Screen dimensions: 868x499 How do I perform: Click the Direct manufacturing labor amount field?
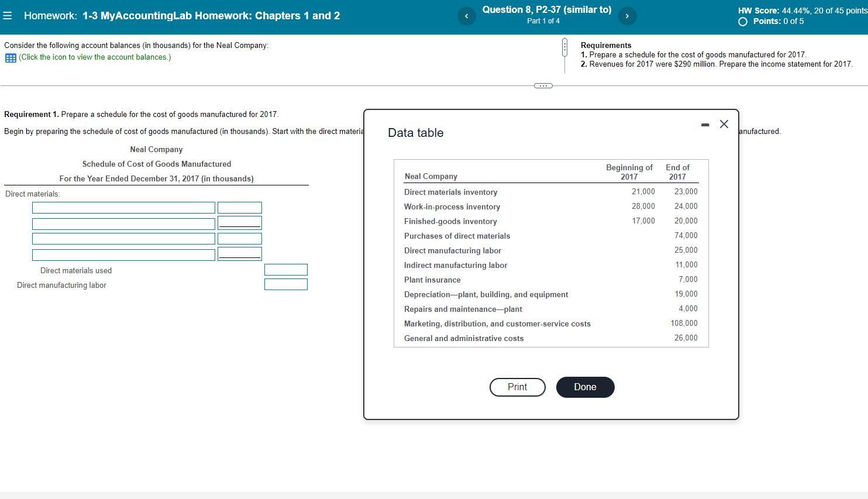point(286,284)
